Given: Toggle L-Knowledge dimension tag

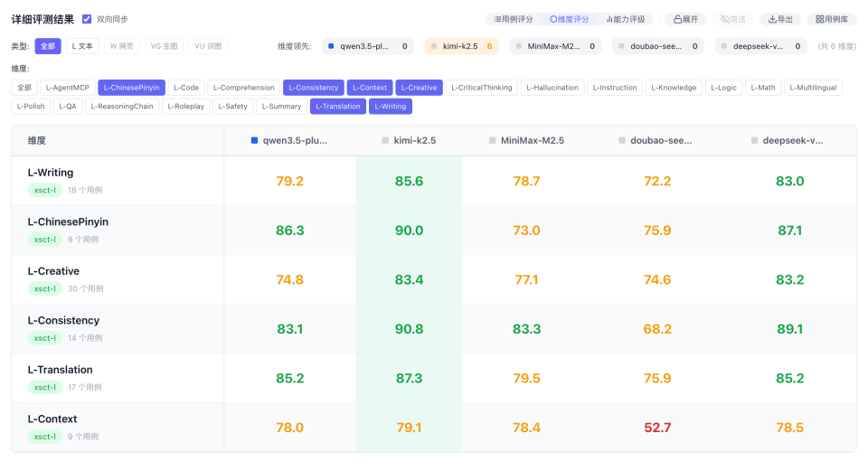Looking at the screenshot, I should [x=674, y=88].
